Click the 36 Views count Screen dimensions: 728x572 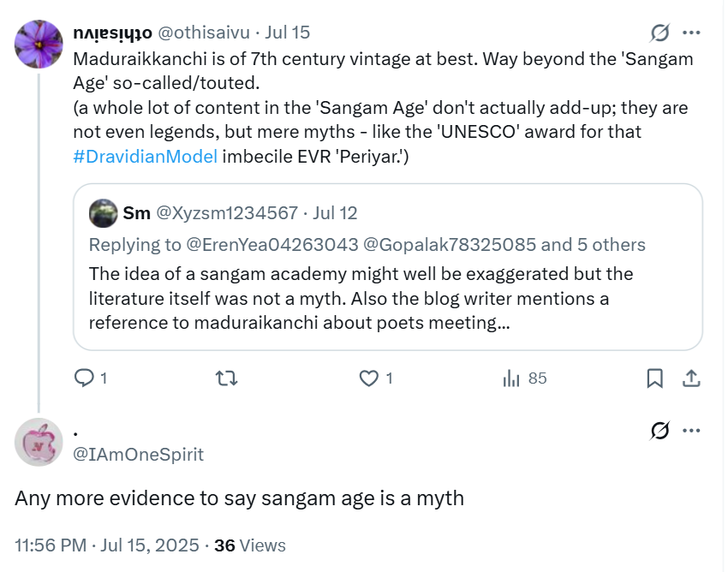[x=249, y=545]
